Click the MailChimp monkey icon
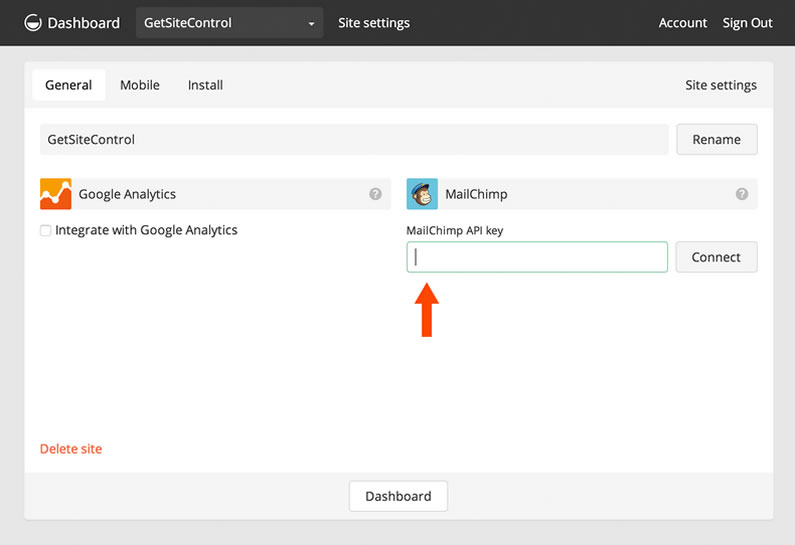Screen dimensions: 795x545 (x=422, y=194)
